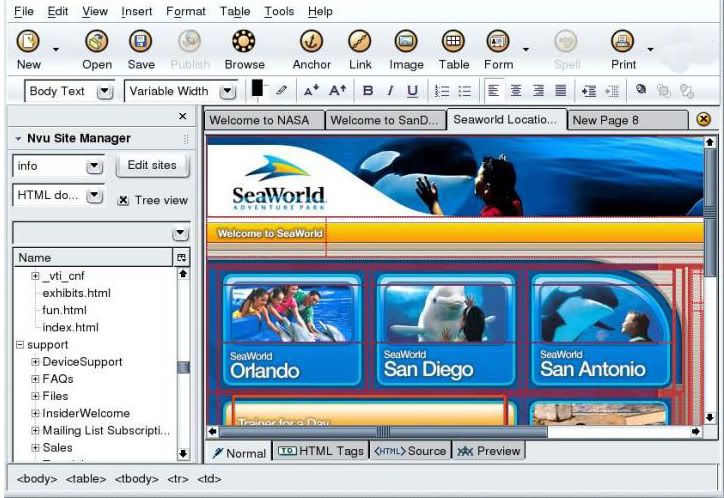The height and width of the screenshot is (498, 724).
Task: Expand the FAQs folder
Action: [x=35, y=378]
